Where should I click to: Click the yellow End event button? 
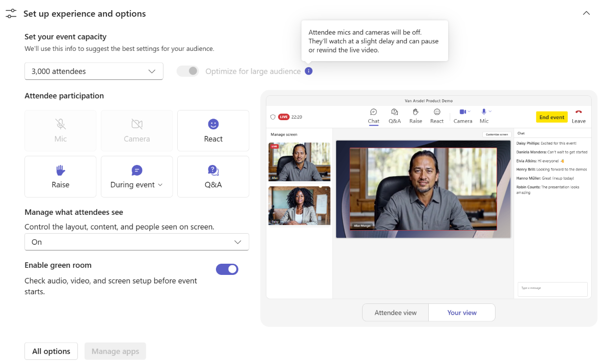(x=552, y=117)
